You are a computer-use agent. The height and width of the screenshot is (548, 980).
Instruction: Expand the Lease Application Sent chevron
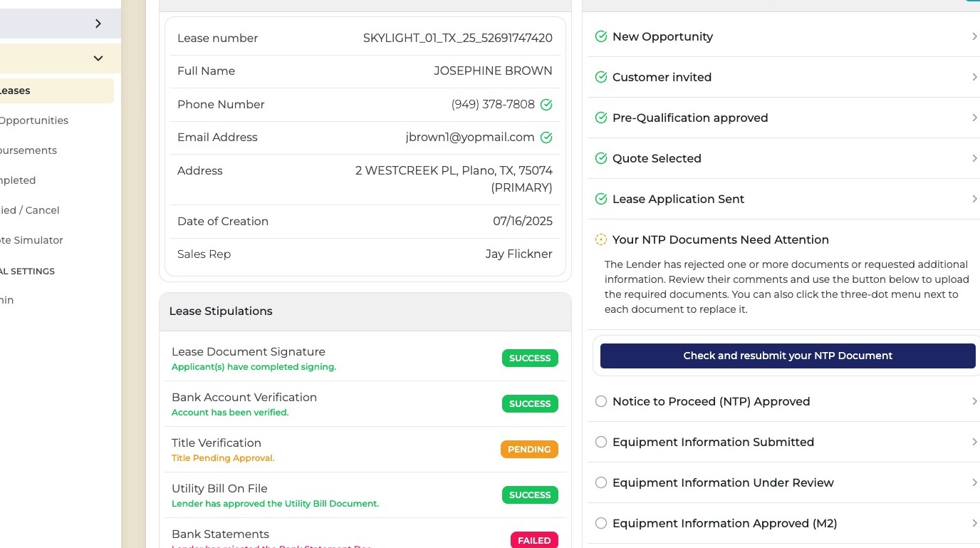click(x=974, y=199)
